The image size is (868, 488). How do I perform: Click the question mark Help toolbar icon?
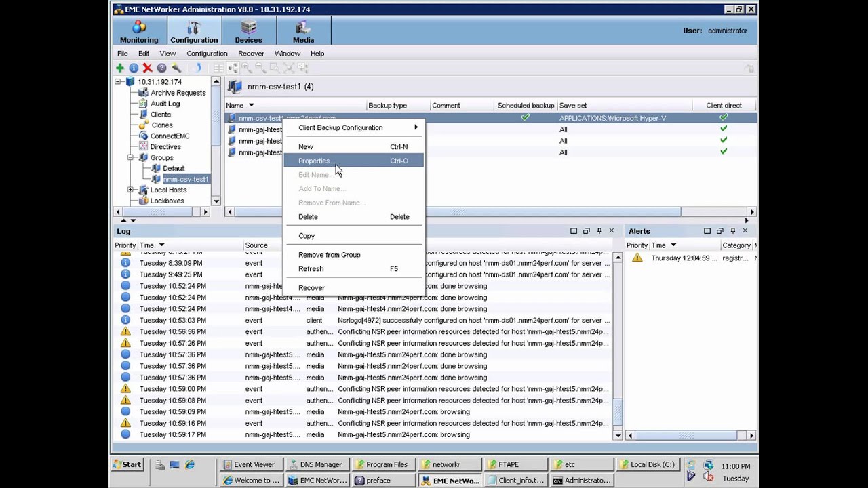161,68
